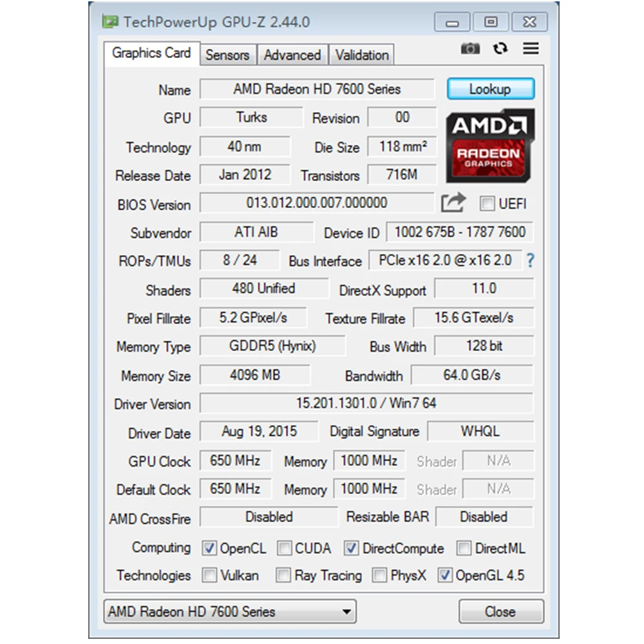Toggle the CUDA checkbox

click(284, 548)
